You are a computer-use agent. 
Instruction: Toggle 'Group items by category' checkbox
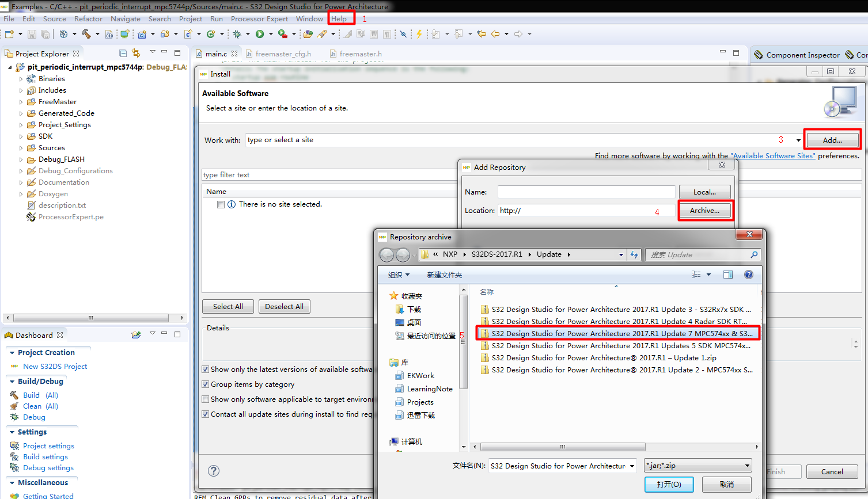[206, 384]
